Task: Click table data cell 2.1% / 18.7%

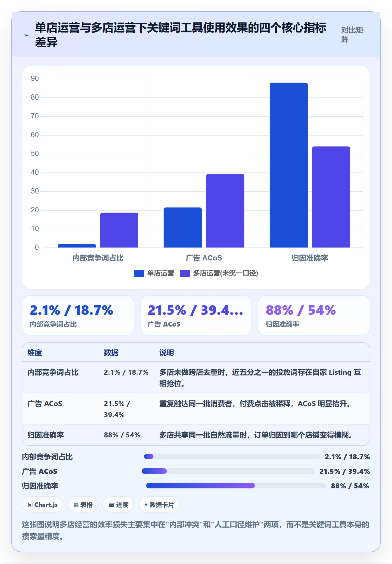Action: pos(126,372)
